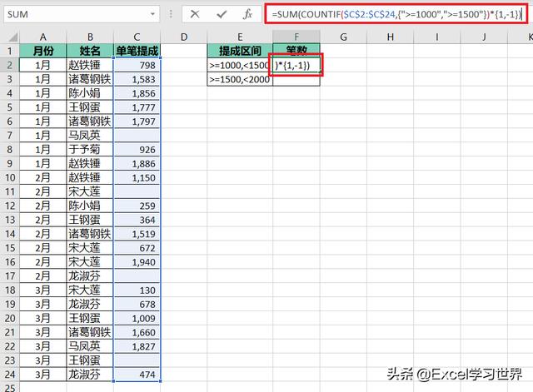Click cell with value 364
Screen dimensions: 533x392
(137, 220)
